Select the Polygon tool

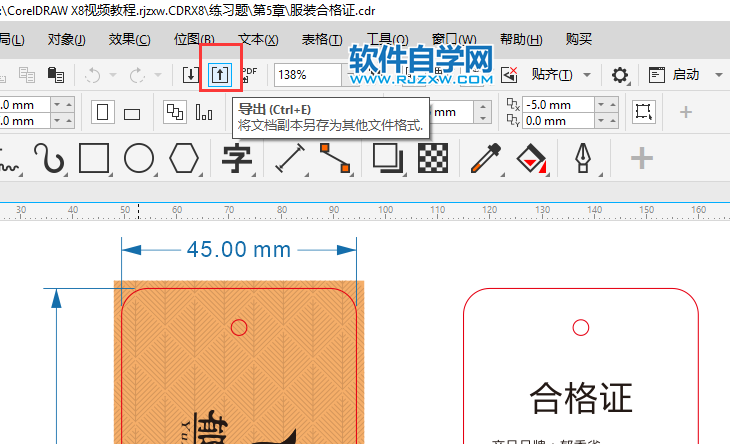click(x=184, y=158)
